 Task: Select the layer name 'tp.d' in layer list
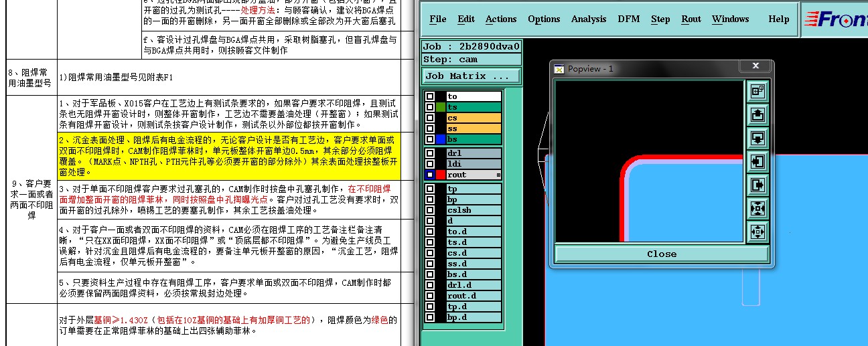coord(474,307)
